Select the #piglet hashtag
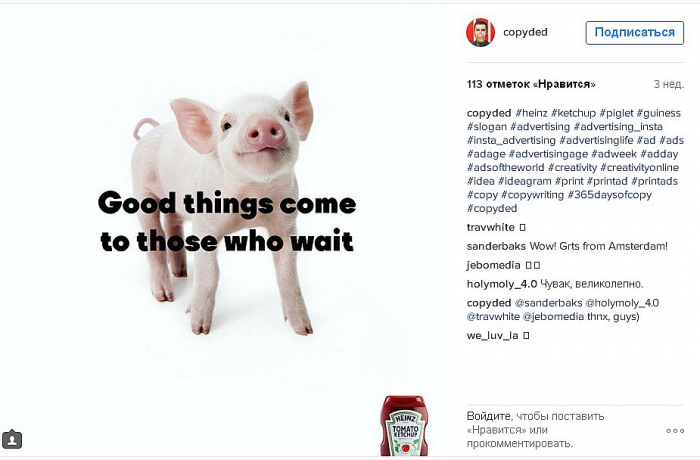700x460 pixels. pos(616,113)
